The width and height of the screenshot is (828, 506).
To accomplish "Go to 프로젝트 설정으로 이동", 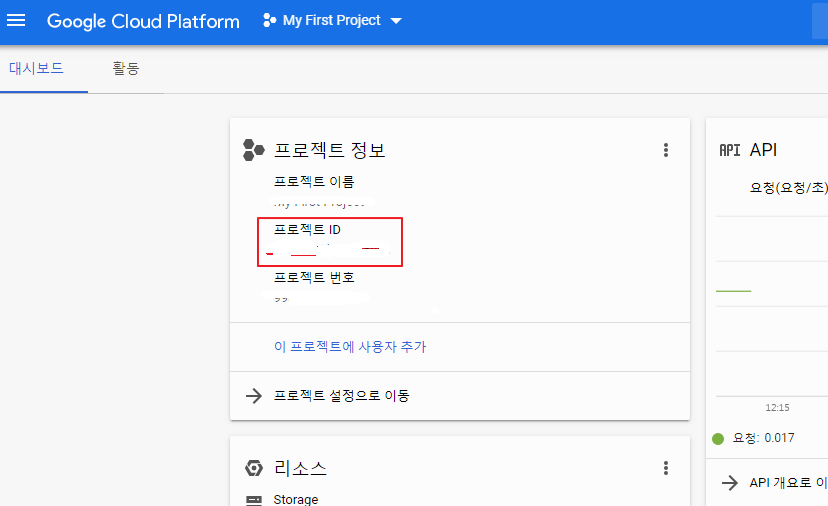I will (x=342, y=396).
